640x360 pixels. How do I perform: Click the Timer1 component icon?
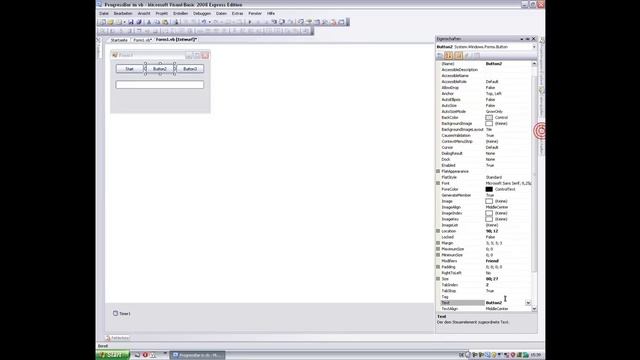point(116,313)
